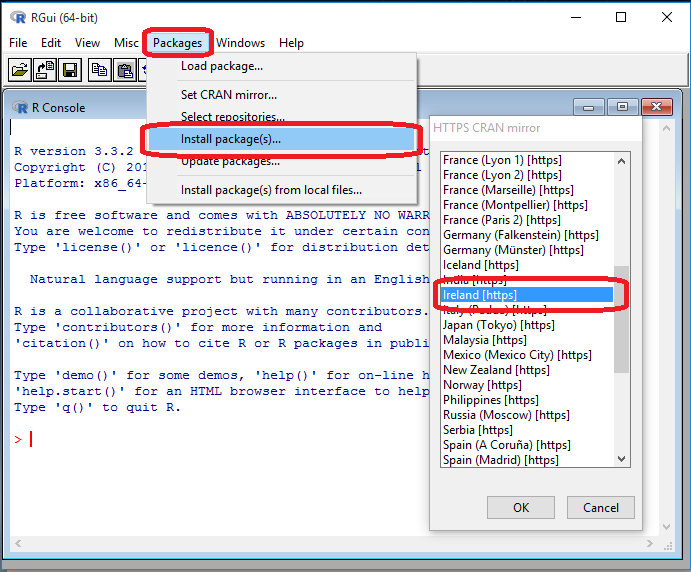
Task: Click OK in CRAN mirror dialog
Action: (x=521, y=508)
